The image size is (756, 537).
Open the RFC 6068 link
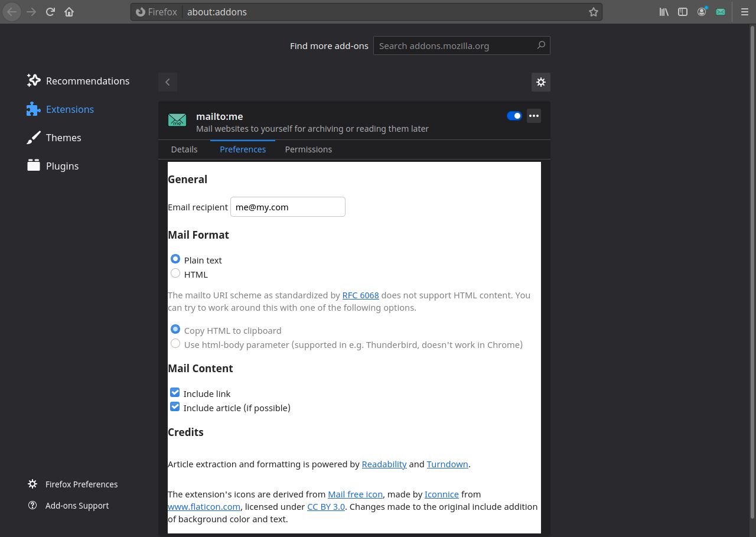point(360,295)
